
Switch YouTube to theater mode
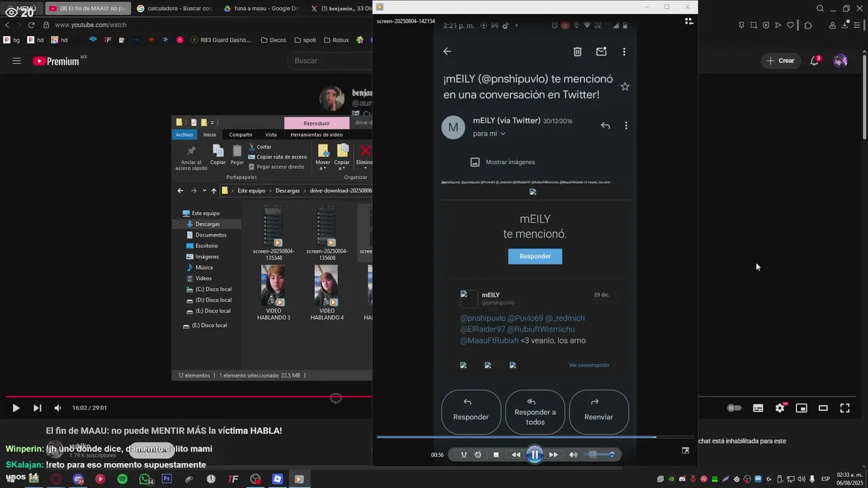[823, 408]
